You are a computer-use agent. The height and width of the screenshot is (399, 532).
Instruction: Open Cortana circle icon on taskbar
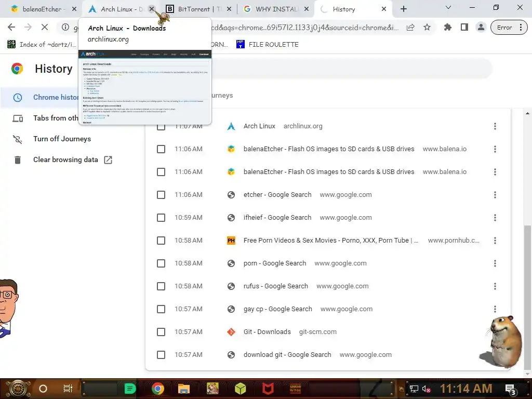43,389
